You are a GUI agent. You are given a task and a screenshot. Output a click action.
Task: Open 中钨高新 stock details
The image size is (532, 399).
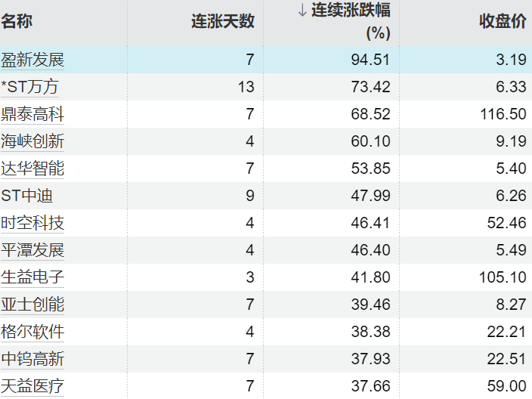(x=32, y=359)
